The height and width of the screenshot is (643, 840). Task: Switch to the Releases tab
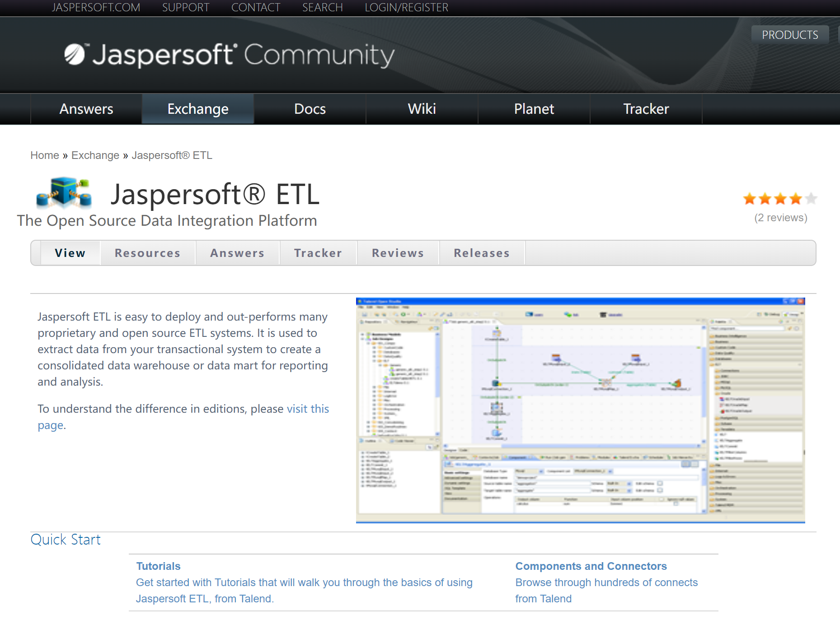pos(482,253)
